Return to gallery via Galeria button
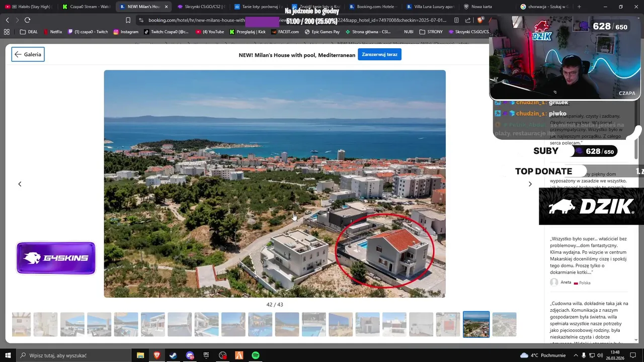Screen dimensions: 644x362 coord(28,54)
